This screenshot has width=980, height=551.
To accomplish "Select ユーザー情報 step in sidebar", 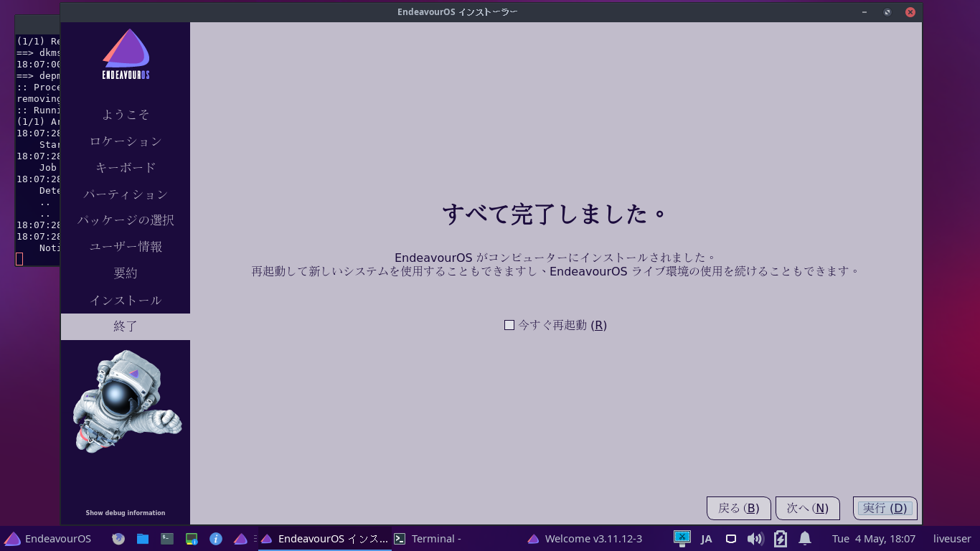I will [x=126, y=247].
